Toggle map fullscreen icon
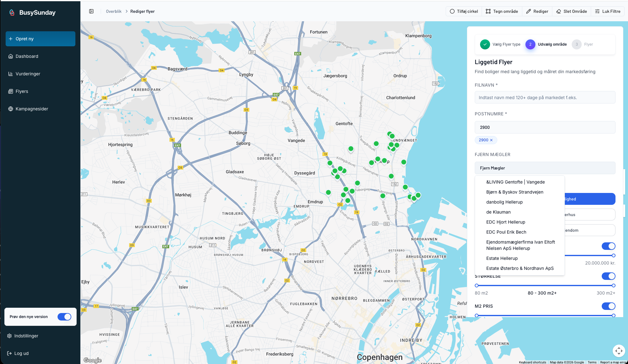 pyautogui.click(x=619, y=351)
